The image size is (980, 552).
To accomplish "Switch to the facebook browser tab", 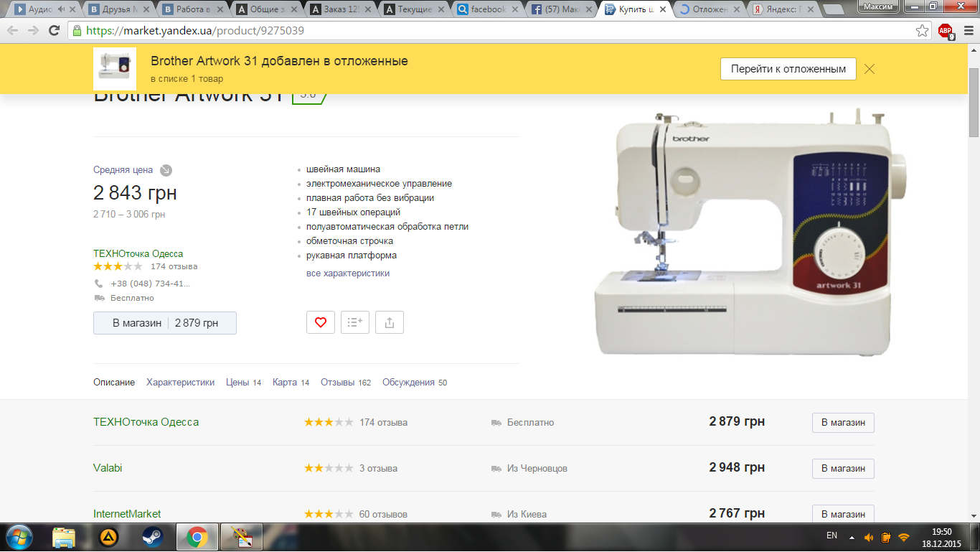I will point(487,9).
